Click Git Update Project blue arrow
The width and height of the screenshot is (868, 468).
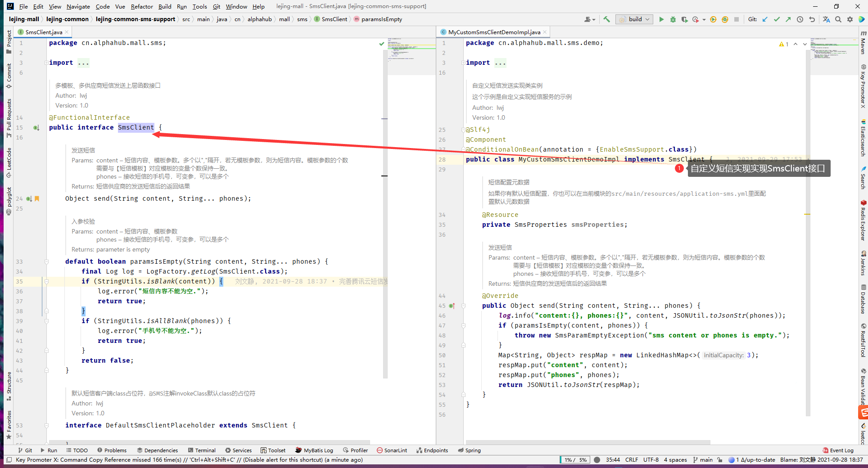pyautogui.click(x=765, y=19)
